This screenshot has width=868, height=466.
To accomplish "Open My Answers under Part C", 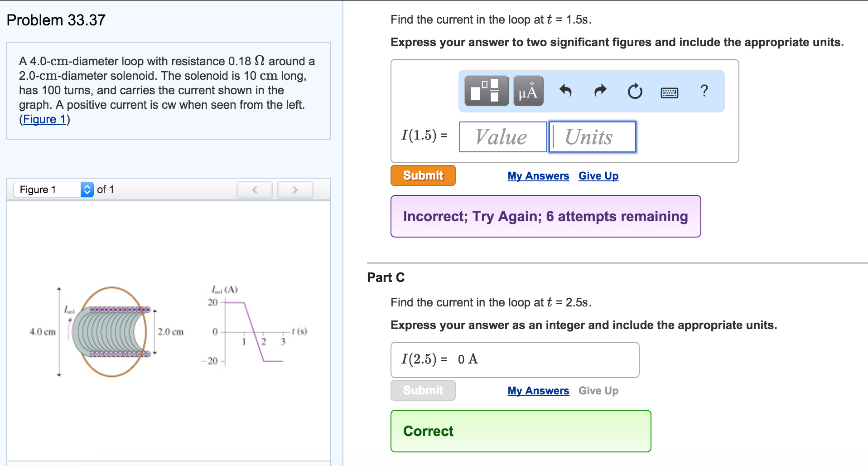I will click(x=538, y=391).
